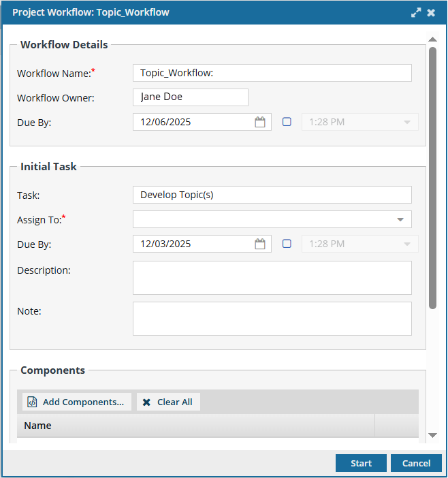The height and width of the screenshot is (478, 448).
Task: Click Clear All components button
Action: (168, 402)
